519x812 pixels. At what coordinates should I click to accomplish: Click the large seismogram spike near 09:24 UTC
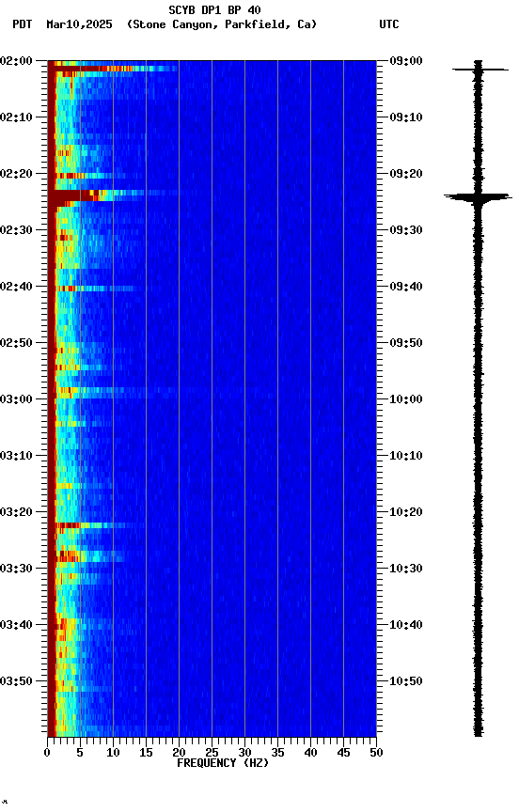coord(478,196)
